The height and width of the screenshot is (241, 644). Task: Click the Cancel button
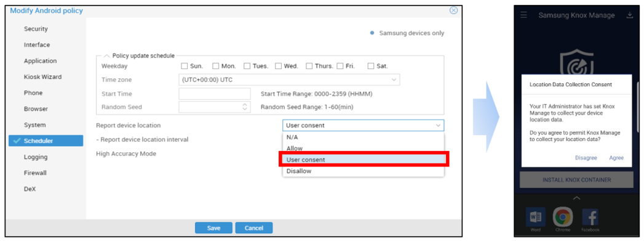[x=254, y=228]
